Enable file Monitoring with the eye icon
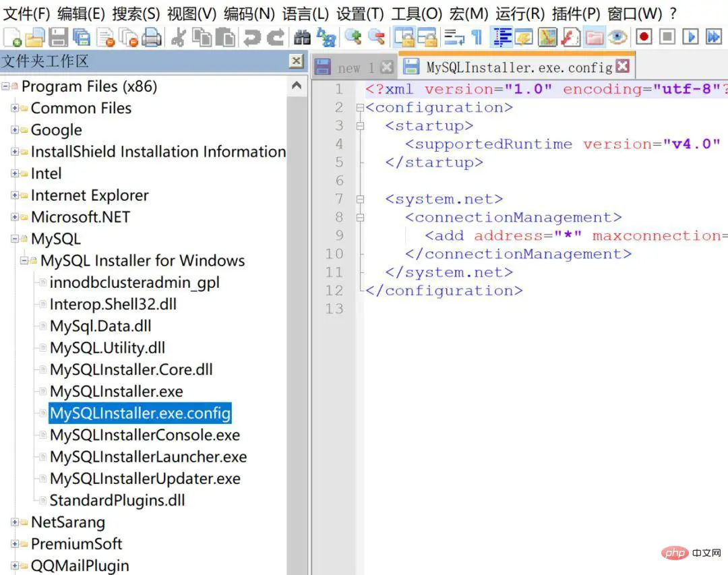Screen dimensions: 728x575 [617, 38]
